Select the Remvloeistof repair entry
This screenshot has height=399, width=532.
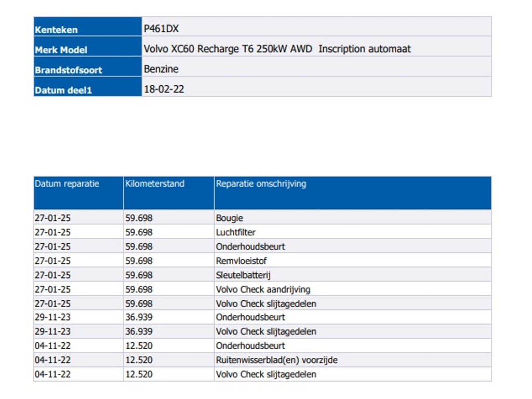pos(241,261)
